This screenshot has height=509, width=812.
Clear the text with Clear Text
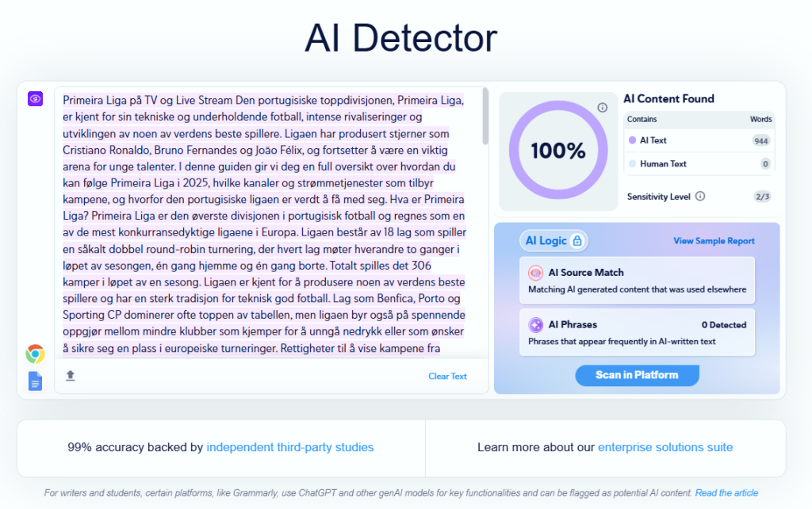(x=447, y=377)
